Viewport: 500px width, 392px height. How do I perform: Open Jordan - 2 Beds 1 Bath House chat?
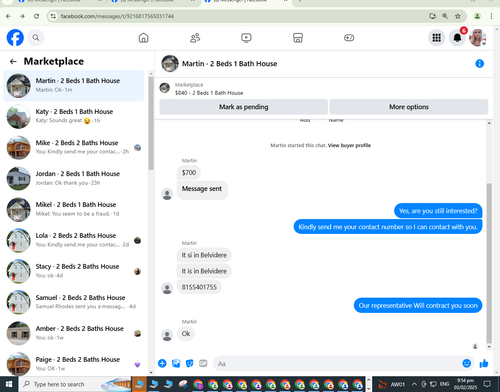point(74,179)
